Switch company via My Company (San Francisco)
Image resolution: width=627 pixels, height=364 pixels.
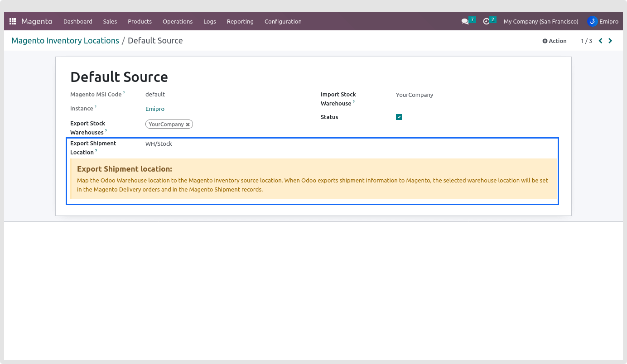point(541,21)
